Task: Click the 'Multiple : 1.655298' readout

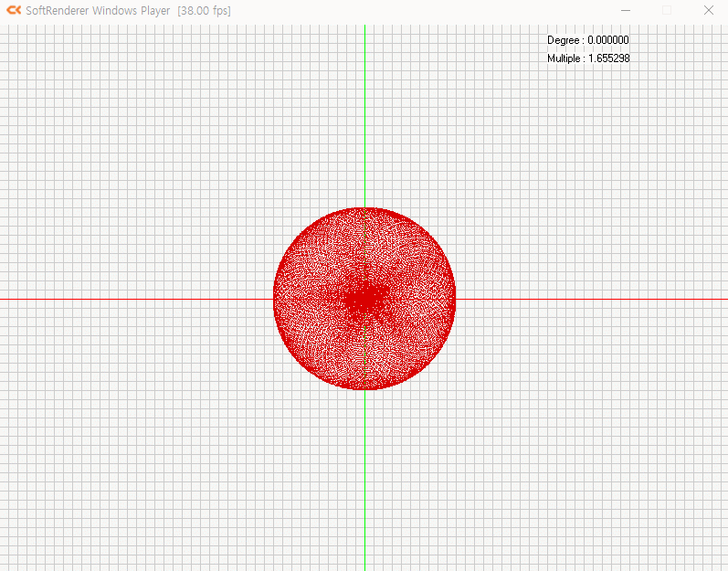Action: click(x=588, y=58)
